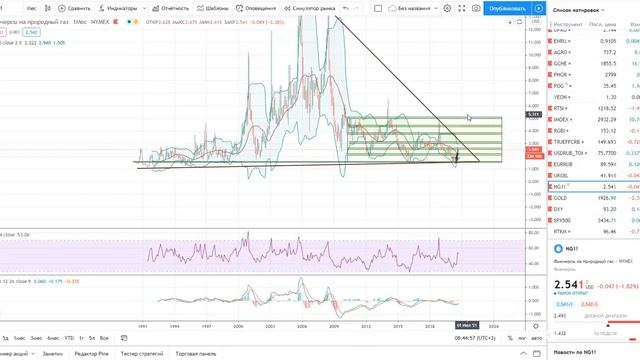Screen dimensions: 640x360
Task: Set the chart range to Все
Action: pos(104,338)
